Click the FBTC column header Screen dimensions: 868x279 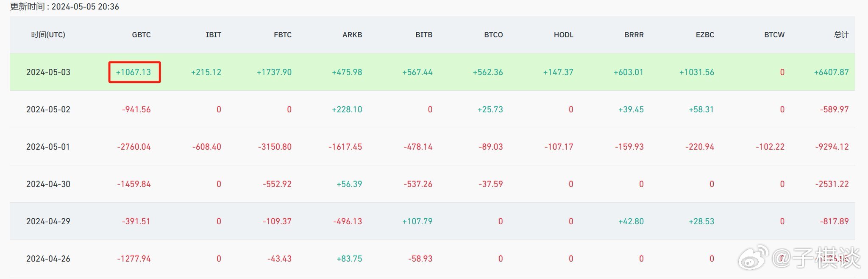coord(282,35)
